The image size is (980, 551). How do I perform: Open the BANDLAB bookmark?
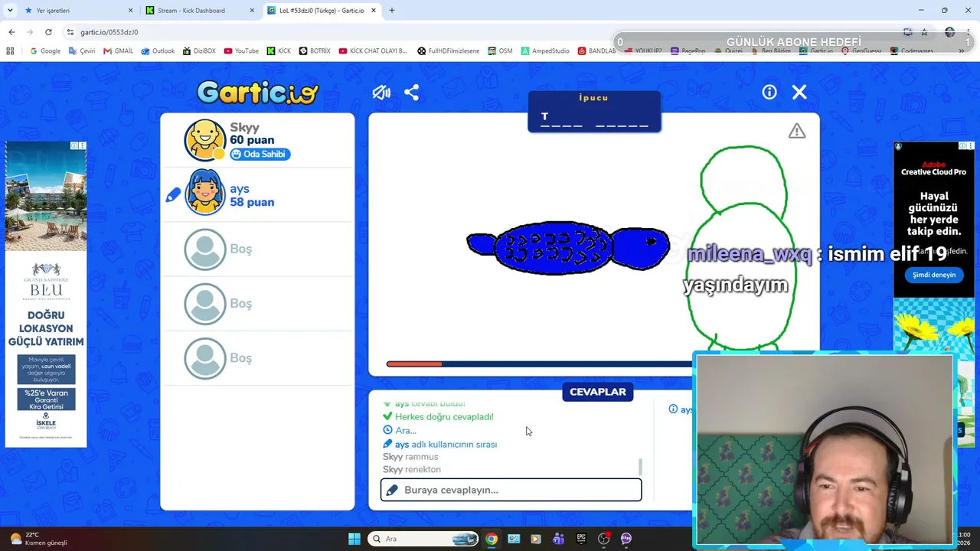tap(596, 51)
